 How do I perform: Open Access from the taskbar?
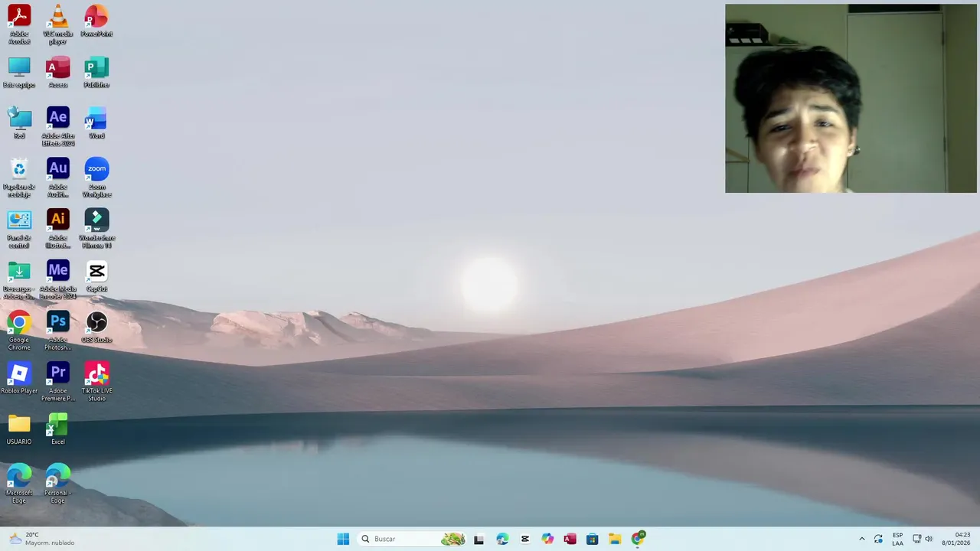click(x=570, y=539)
